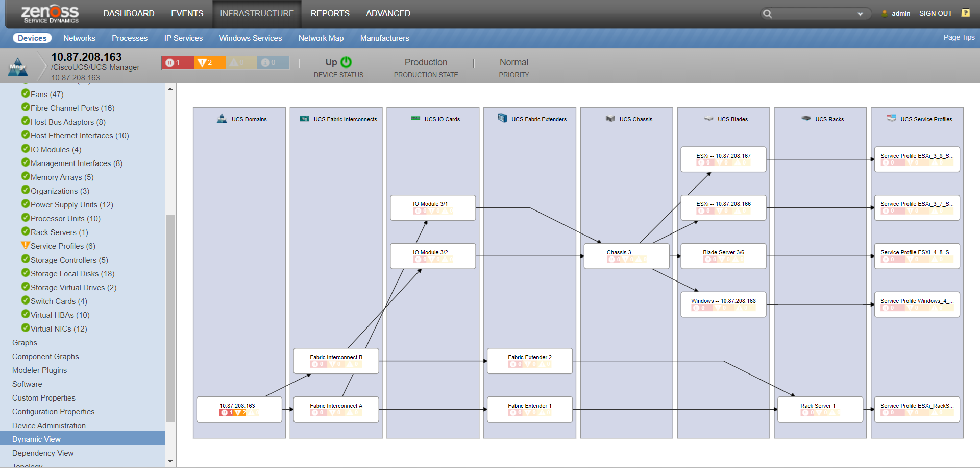Open Dependency View
The height and width of the screenshot is (468, 980).
[43, 453]
